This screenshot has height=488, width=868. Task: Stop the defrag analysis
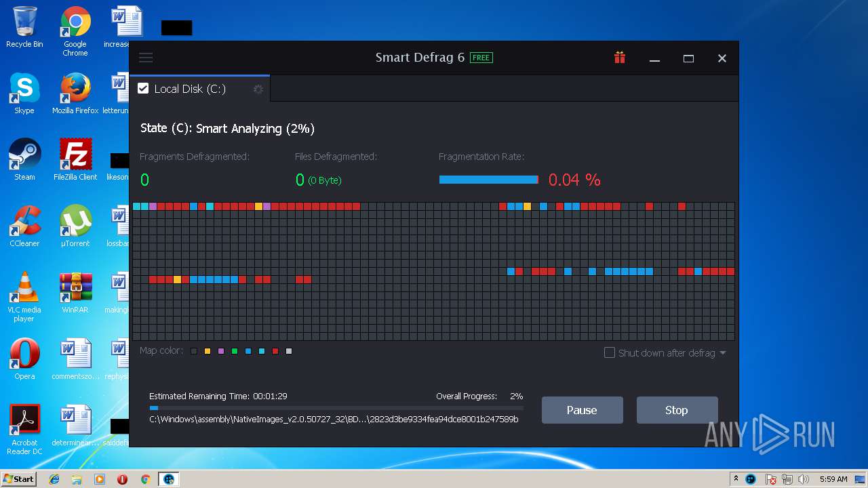click(677, 410)
